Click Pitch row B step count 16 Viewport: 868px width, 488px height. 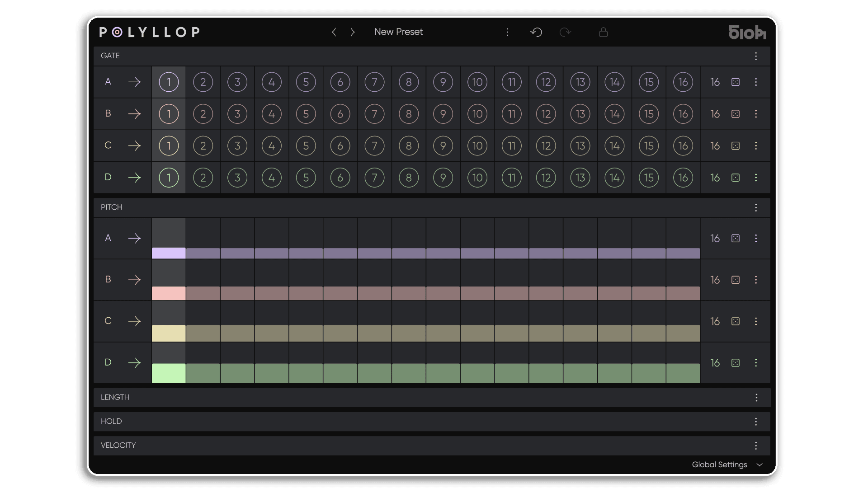coord(715,280)
